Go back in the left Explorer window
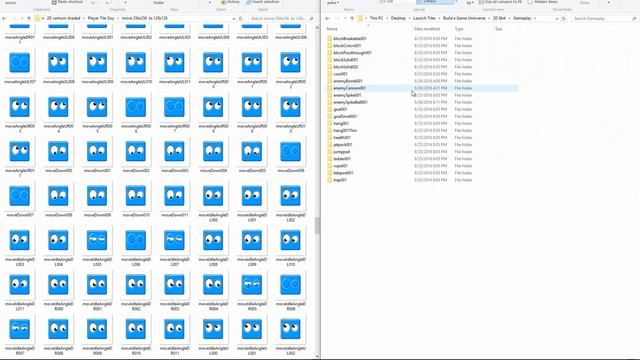The image size is (640, 360). point(4,18)
